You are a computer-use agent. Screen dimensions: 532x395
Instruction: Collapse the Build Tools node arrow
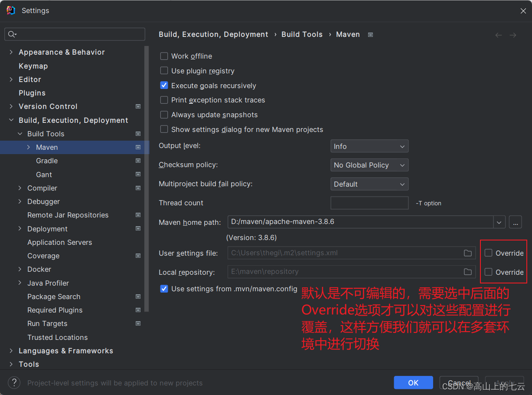coord(20,134)
